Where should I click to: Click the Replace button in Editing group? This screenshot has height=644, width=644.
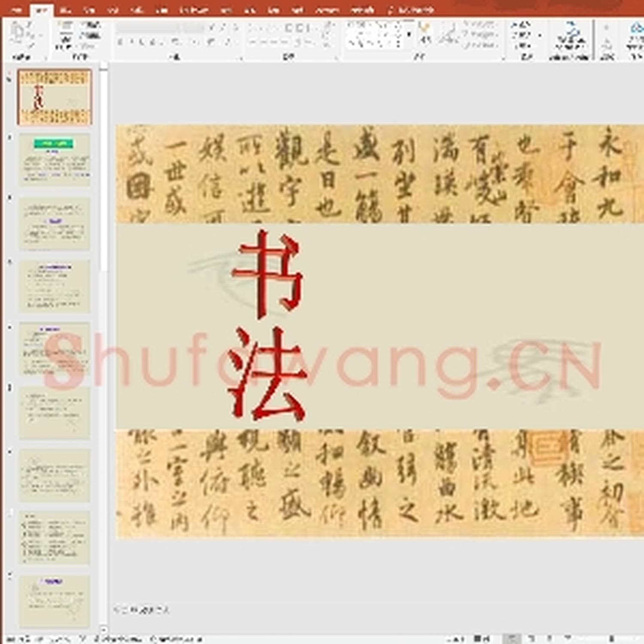(525, 35)
